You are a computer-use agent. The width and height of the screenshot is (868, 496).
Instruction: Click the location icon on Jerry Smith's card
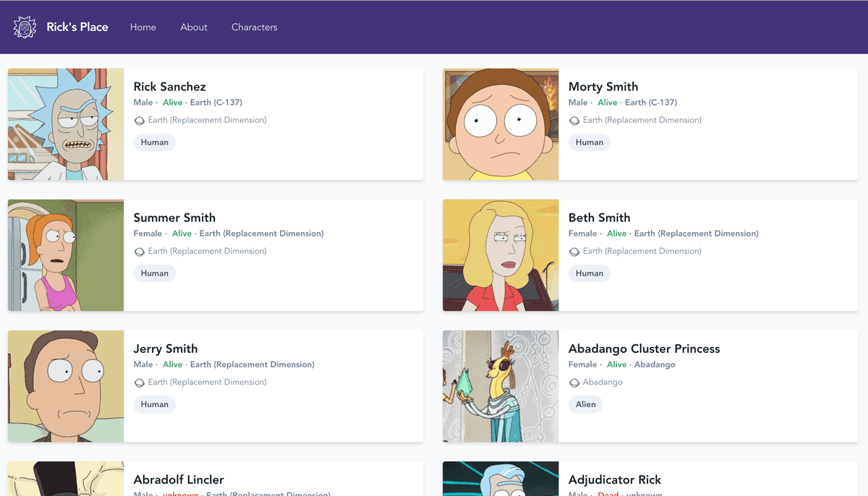click(139, 382)
